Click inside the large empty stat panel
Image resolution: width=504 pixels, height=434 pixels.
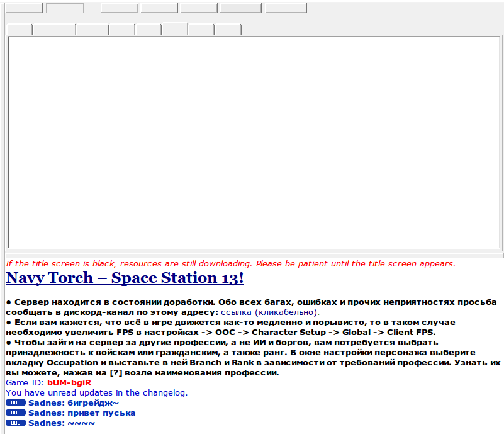[254, 142]
